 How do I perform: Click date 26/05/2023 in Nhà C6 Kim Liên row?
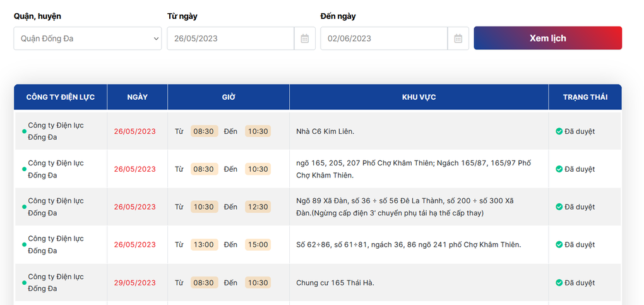(134, 131)
